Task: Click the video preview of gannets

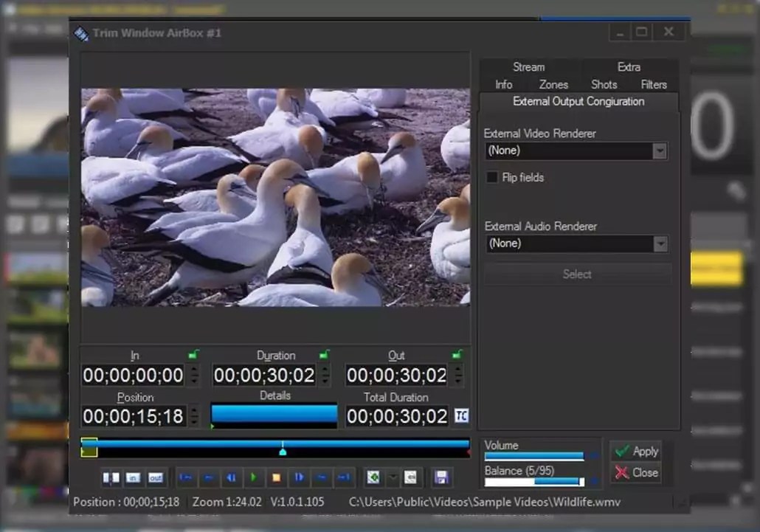Action: point(275,197)
